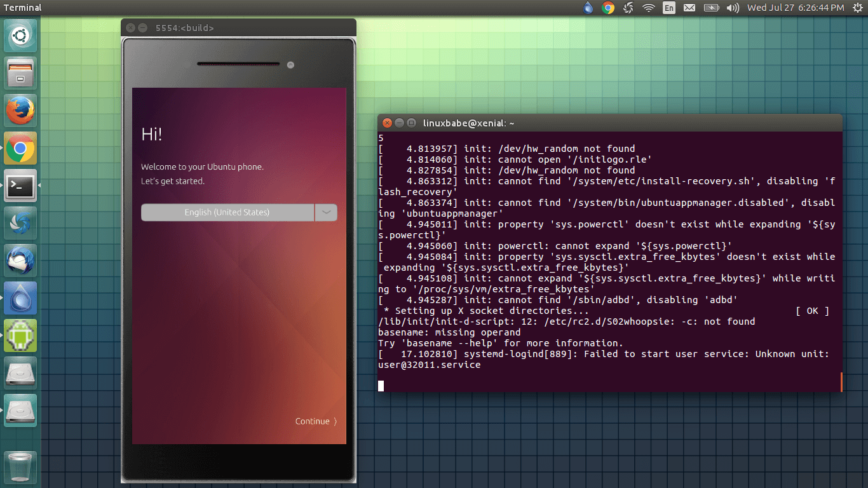Open the volume indicator menu
Image resolution: width=868 pixels, height=488 pixels.
click(731, 8)
